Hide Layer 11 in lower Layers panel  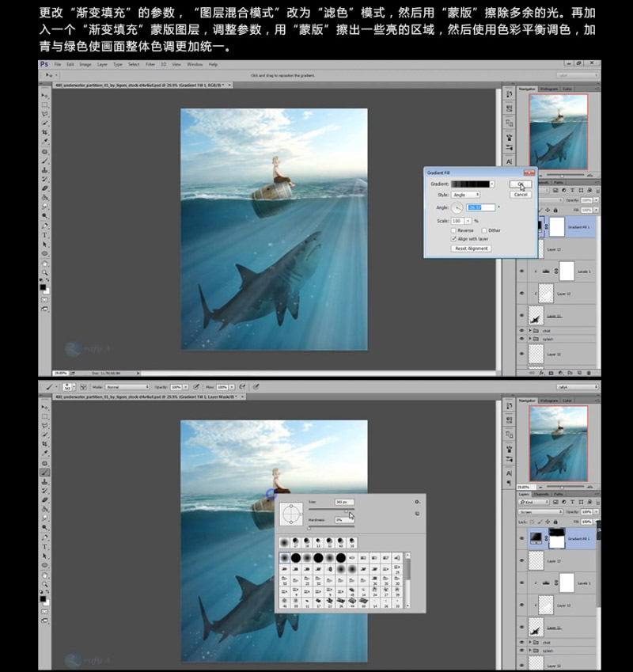(x=521, y=627)
